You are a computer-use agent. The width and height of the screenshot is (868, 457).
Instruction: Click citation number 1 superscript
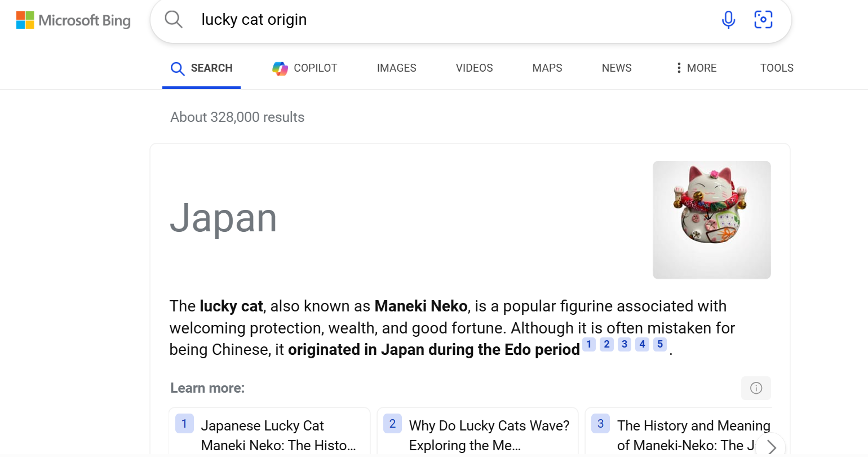[x=589, y=344]
